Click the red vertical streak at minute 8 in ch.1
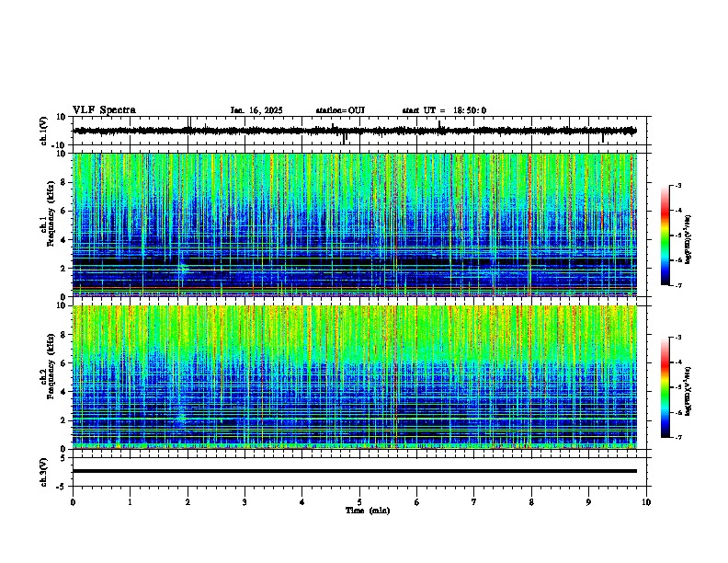 pos(529,224)
